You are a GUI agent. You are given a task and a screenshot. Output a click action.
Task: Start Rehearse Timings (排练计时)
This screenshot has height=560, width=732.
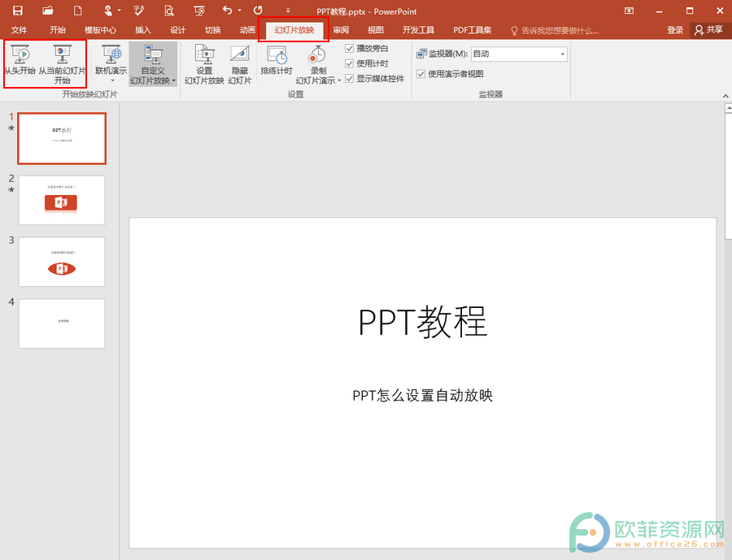277,59
